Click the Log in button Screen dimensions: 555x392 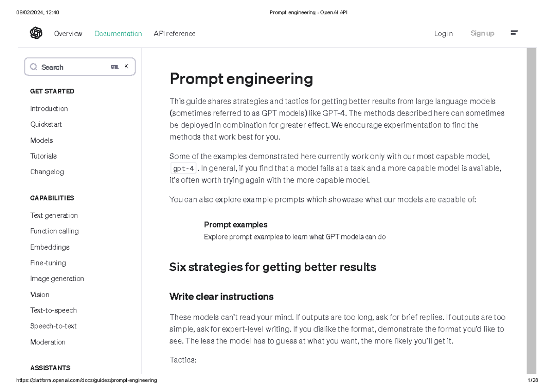(x=443, y=34)
